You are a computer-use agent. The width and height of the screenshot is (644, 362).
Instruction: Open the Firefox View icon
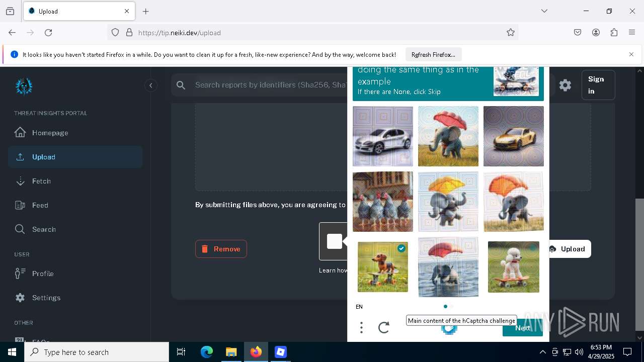[10, 11]
